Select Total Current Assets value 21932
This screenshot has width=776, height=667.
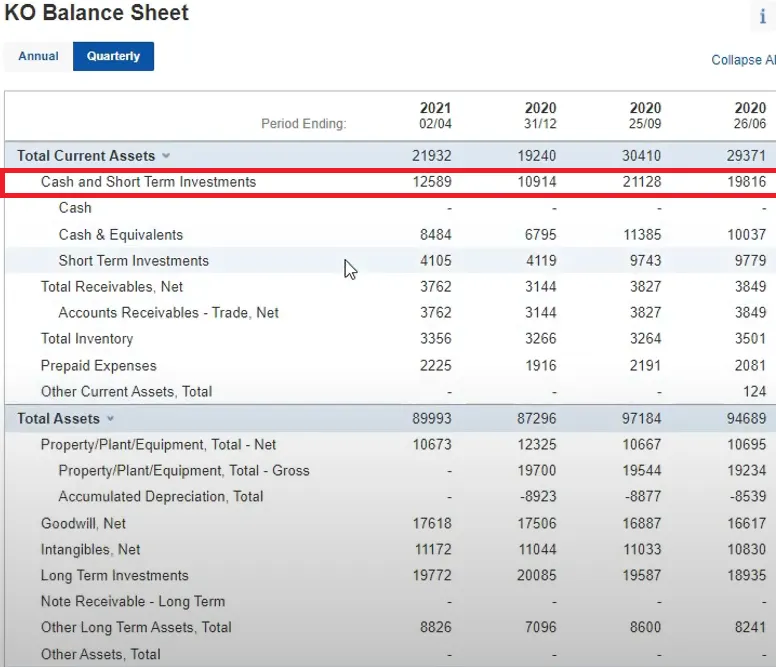432,156
